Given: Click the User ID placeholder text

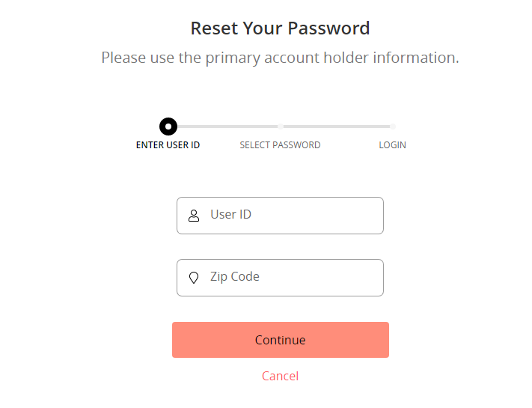Looking at the screenshot, I should (230, 215).
